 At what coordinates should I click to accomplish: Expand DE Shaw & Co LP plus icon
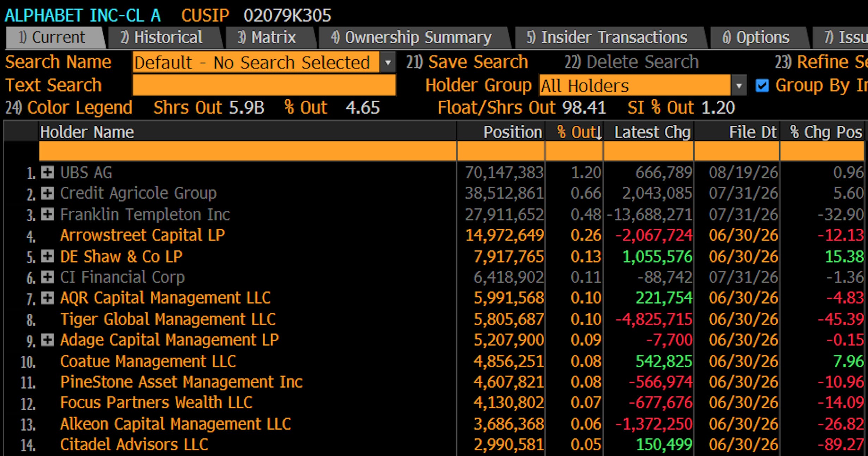[47, 256]
